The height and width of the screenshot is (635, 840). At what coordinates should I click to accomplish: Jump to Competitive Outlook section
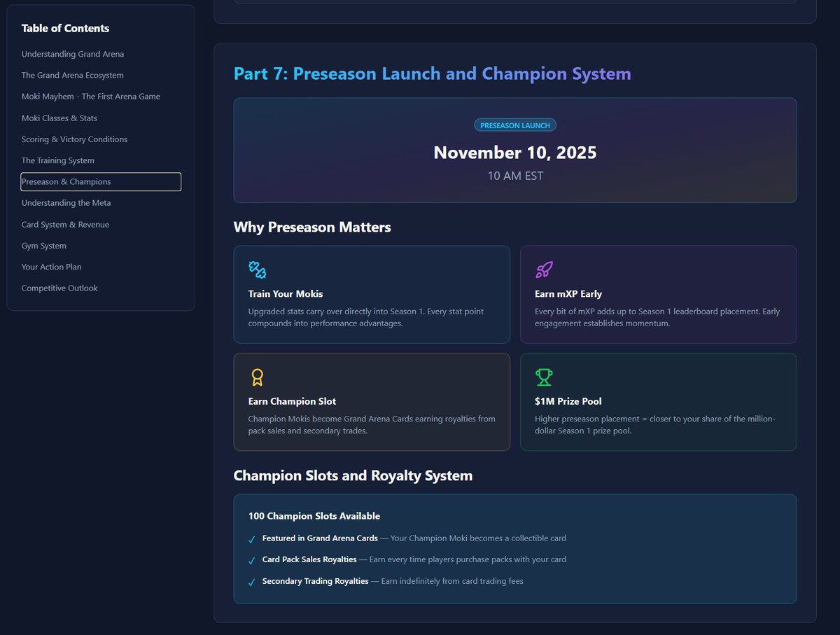[59, 288]
